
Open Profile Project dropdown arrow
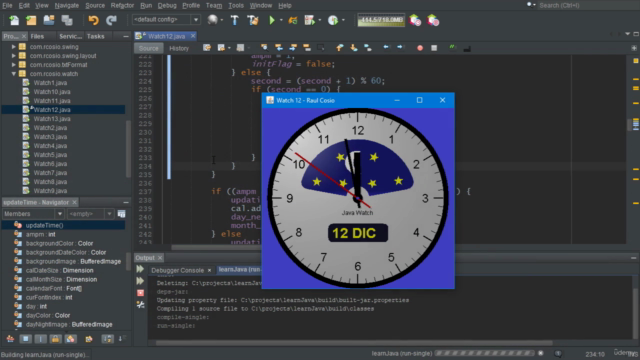click(x=343, y=20)
